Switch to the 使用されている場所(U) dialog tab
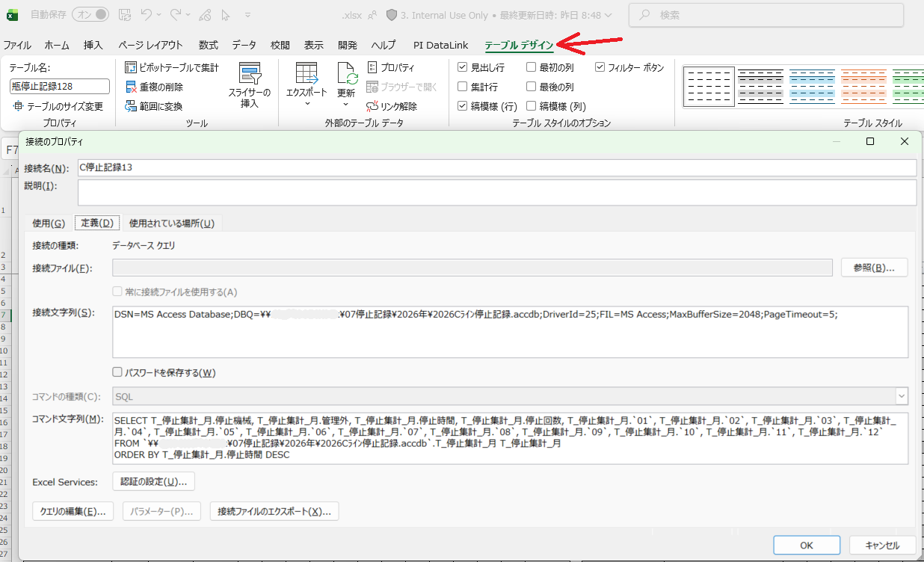924x562 pixels. [x=172, y=223]
